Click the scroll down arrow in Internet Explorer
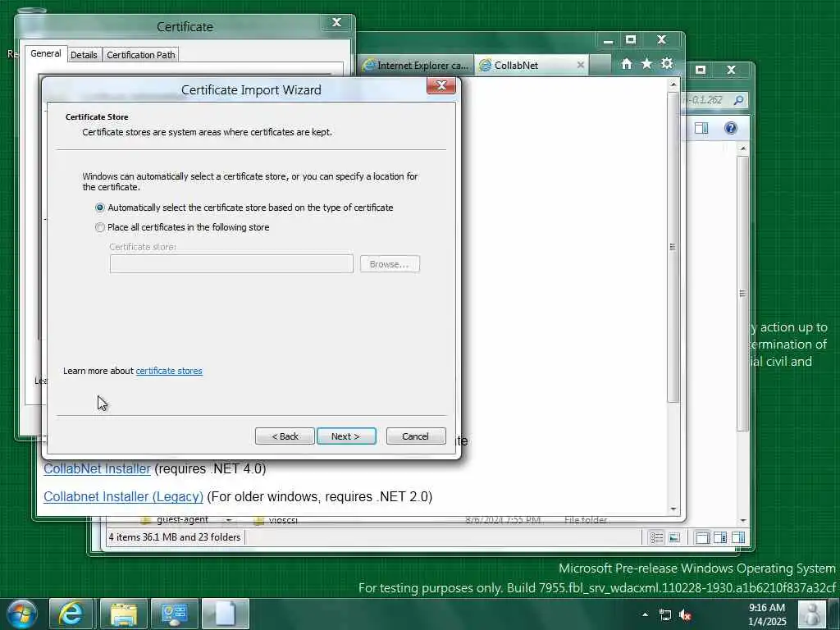 673,509
